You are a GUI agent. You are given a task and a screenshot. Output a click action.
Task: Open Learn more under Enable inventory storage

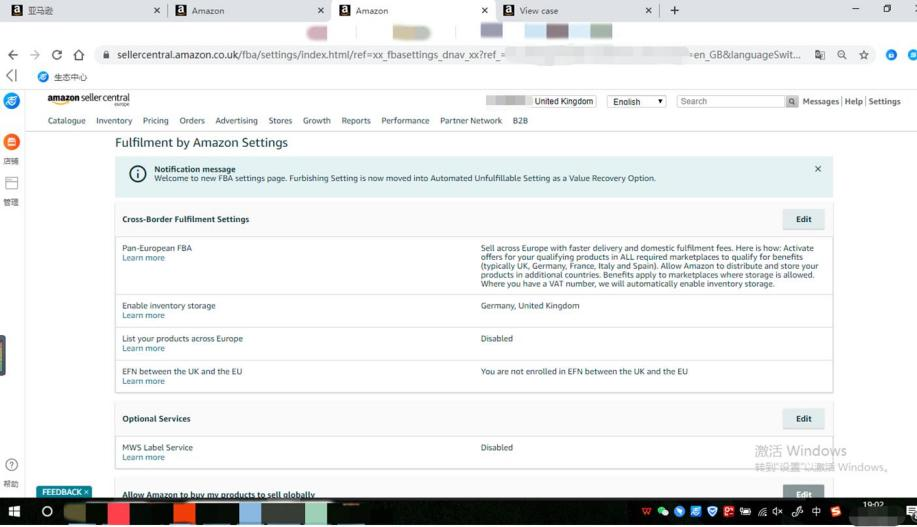point(143,315)
